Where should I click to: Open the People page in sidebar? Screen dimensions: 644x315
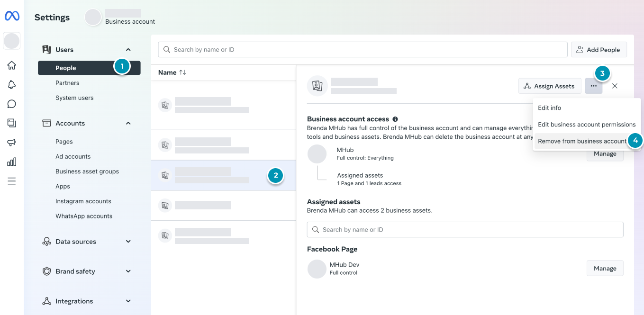point(89,68)
